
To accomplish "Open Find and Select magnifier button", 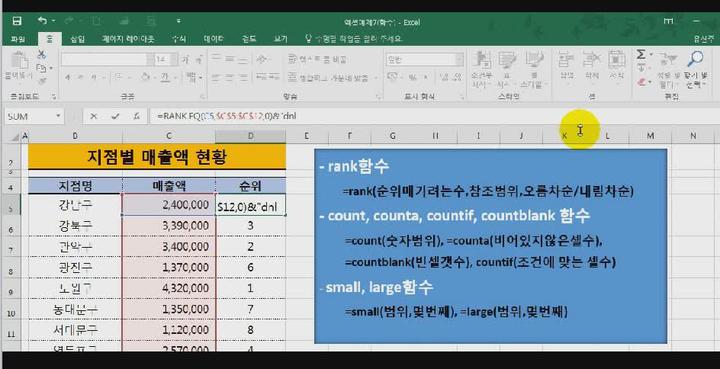I will 696,70.
